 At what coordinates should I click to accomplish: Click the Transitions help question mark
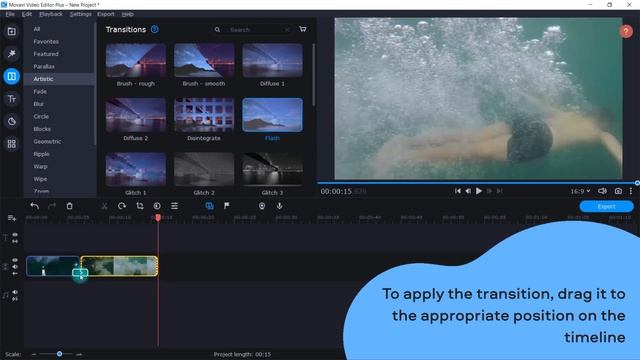155,29
